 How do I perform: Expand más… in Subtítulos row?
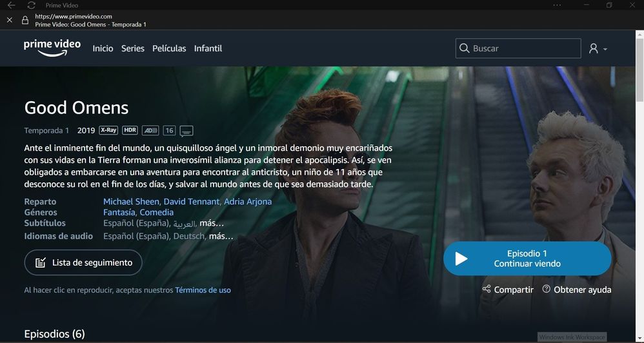212,223
